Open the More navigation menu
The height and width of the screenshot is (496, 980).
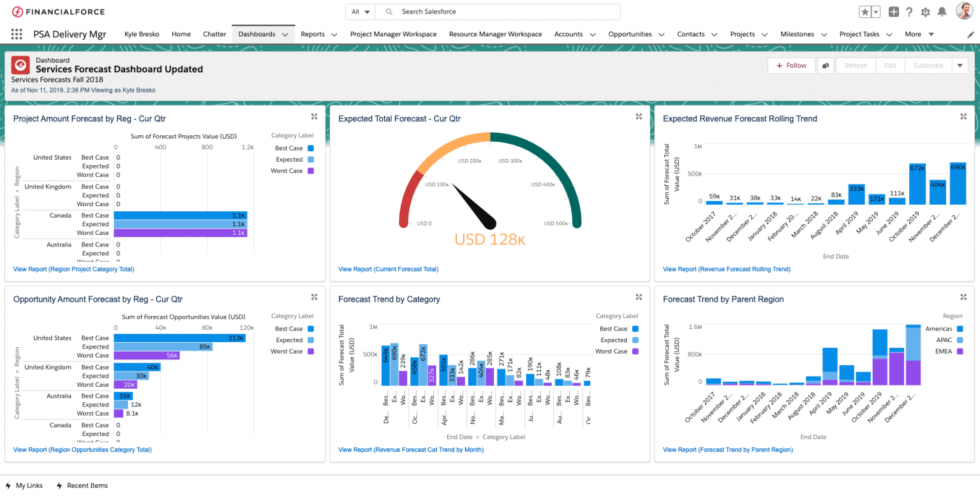click(919, 34)
